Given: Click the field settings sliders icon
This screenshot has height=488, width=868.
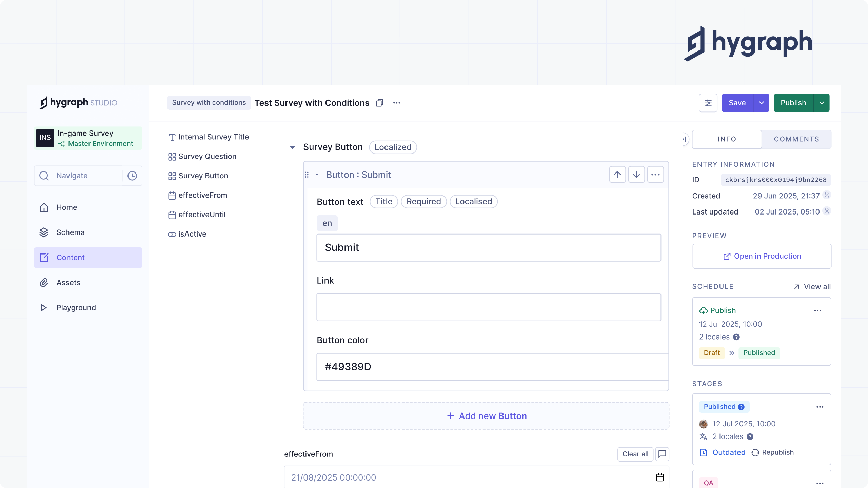Looking at the screenshot, I should [x=708, y=103].
